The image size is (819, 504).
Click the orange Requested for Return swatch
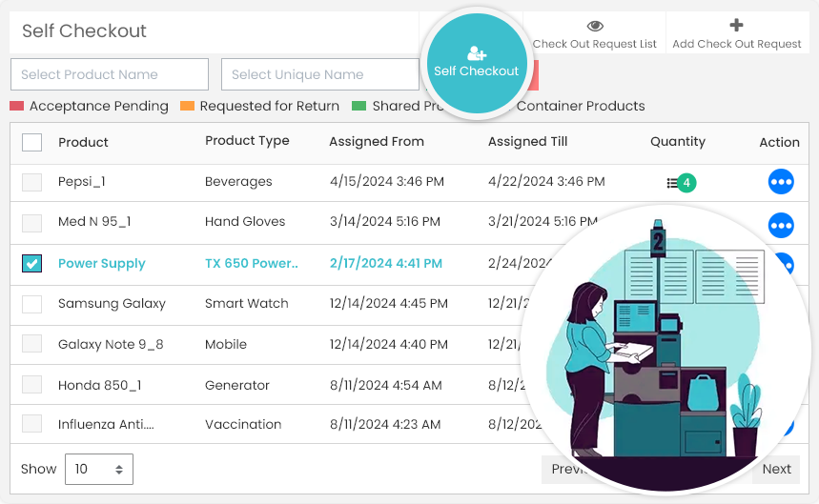pos(187,106)
